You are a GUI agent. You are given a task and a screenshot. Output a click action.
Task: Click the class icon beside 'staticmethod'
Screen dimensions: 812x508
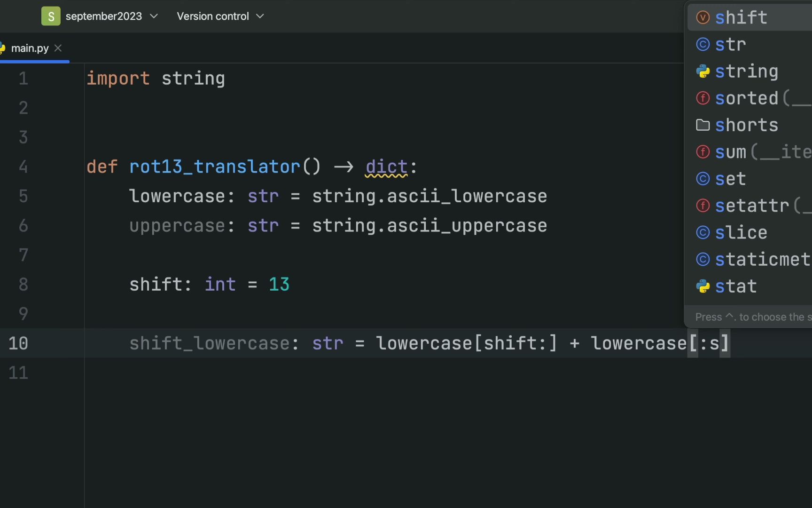coord(703,259)
